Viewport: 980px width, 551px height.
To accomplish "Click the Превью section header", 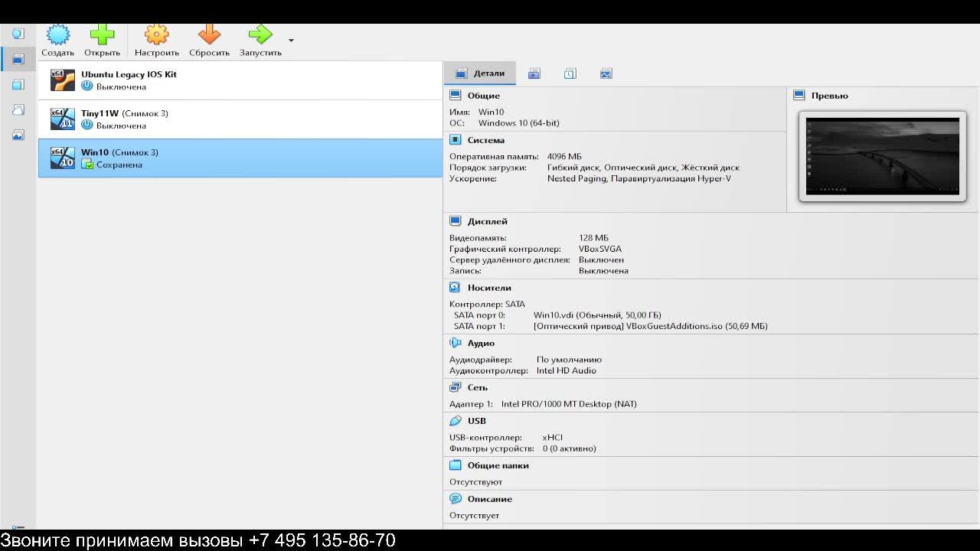I will pyautogui.click(x=830, y=96).
